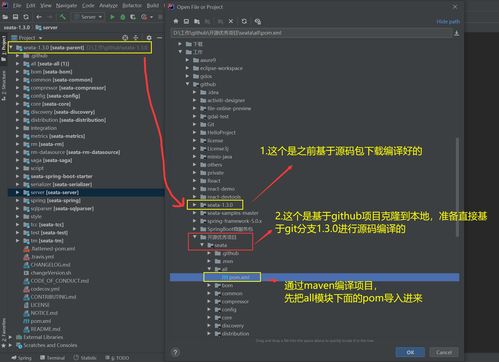Screen dimensions: 499x362
Task: Start debugging with the green bug icon
Action: [123, 17]
